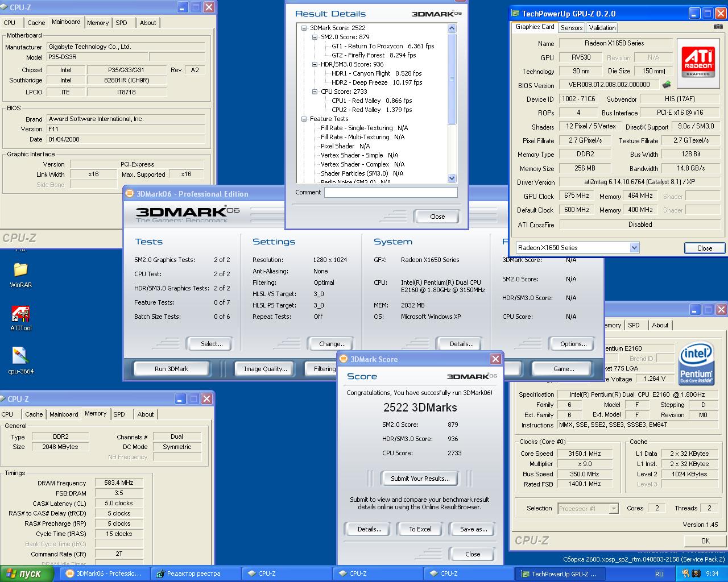Collapse the 3DMark Score tree node
The width and height of the screenshot is (728, 582).
(x=304, y=28)
